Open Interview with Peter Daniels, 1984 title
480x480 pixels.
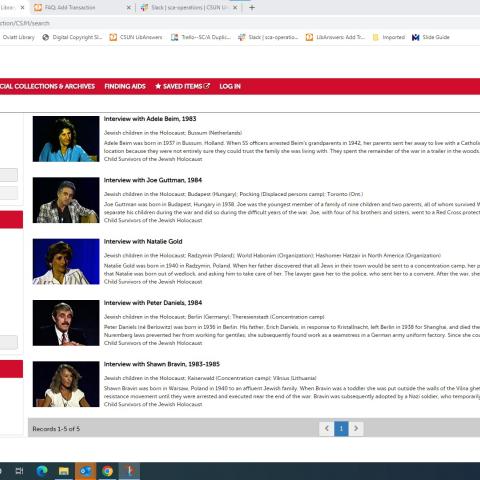pos(153,303)
